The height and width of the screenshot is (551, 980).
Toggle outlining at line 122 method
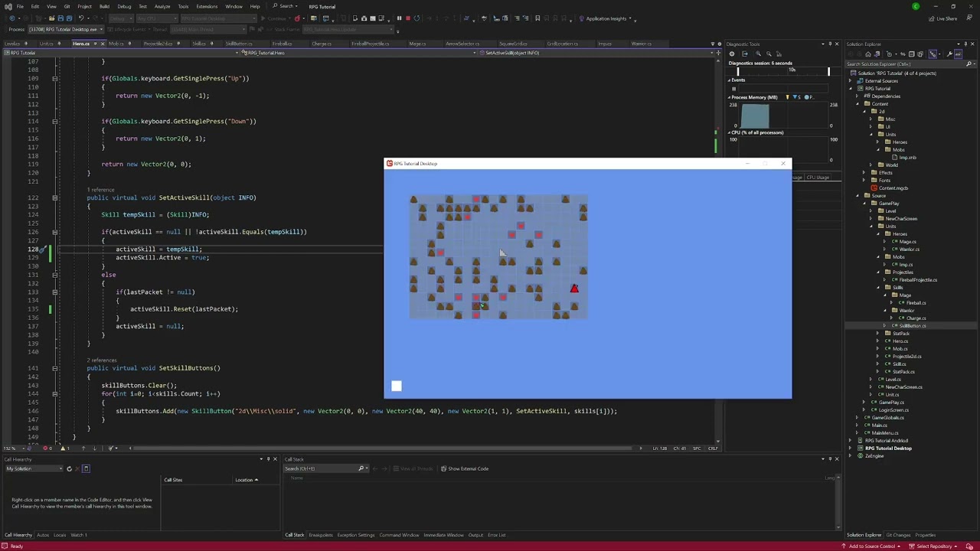tap(54, 197)
